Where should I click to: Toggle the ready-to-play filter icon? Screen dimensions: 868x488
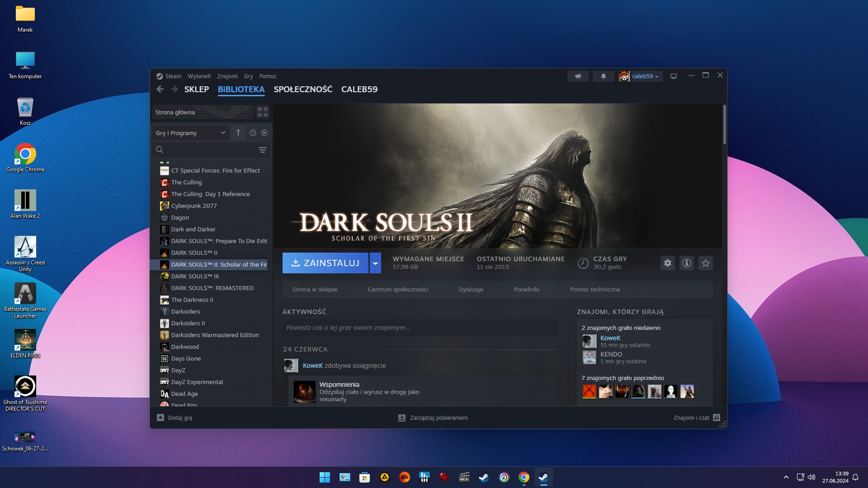pyautogui.click(x=264, y=133)
